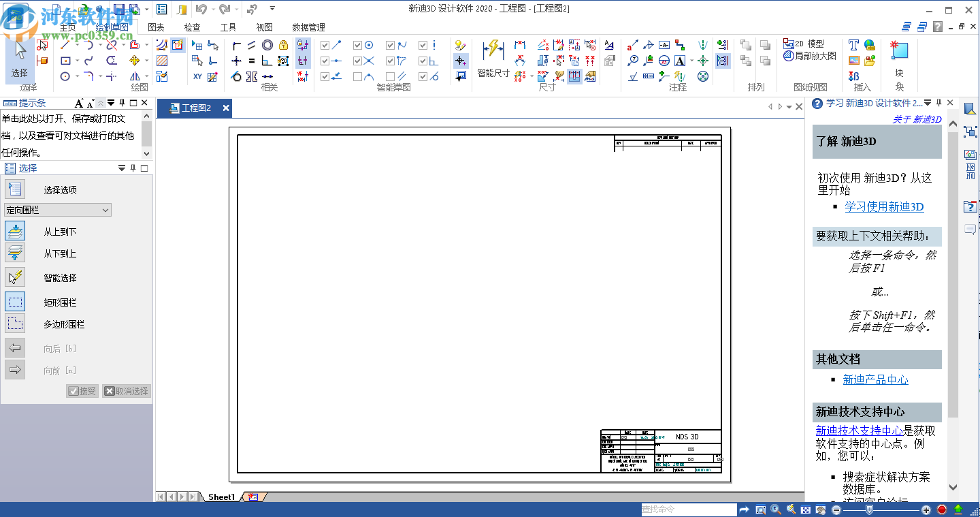Viewport: 980px width, 517px height.
Task: Enable the unchecked tangent checkbox in 智能草图
Action: pos(358,76)
